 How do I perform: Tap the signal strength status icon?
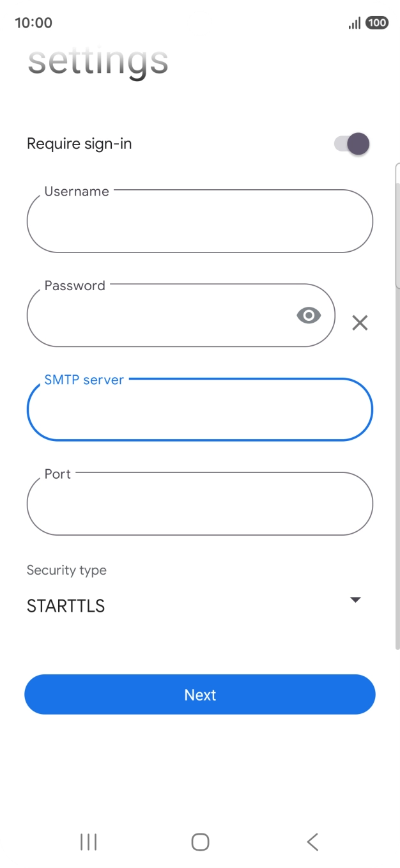354,24
